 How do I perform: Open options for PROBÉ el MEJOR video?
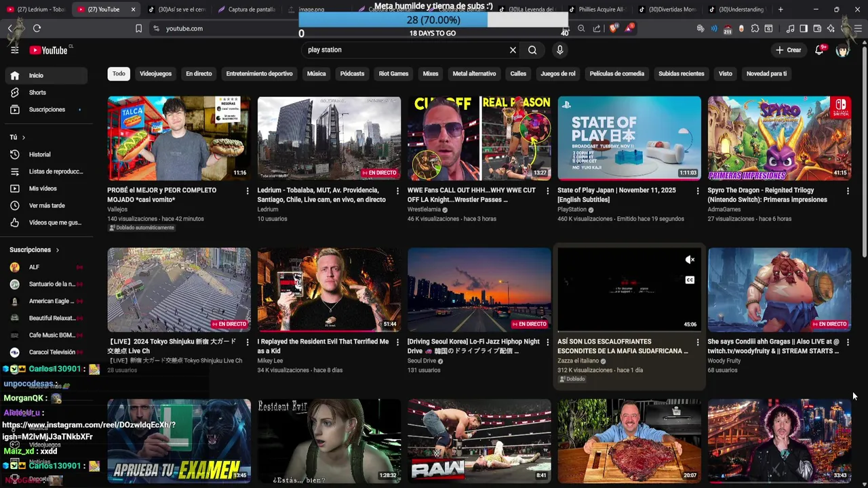click(247, 191)
